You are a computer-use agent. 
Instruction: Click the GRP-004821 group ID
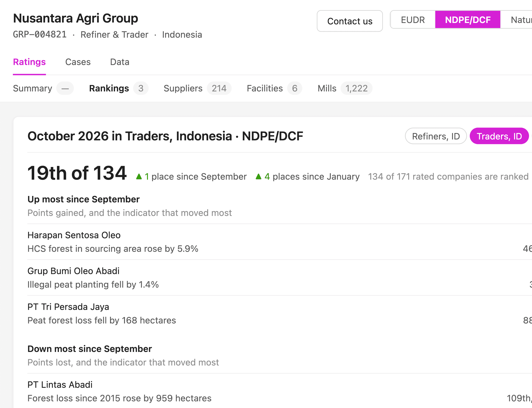click(x=40, y=34)
